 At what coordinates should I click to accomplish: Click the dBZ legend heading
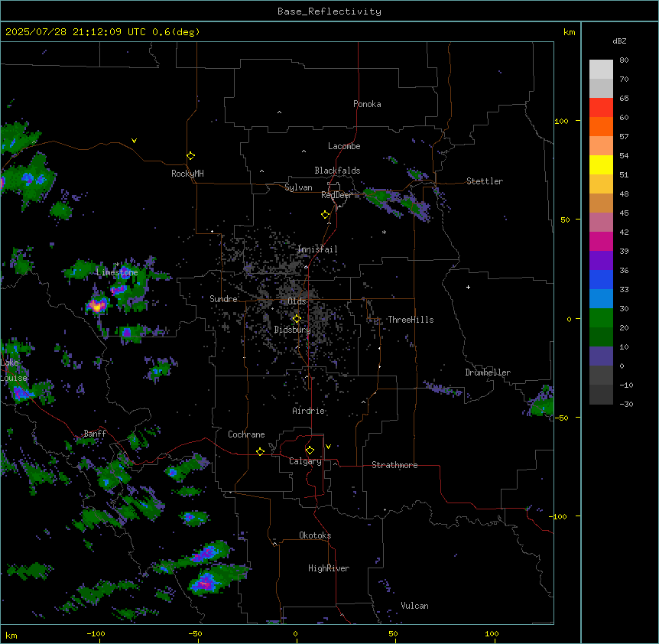pos(619,41)
